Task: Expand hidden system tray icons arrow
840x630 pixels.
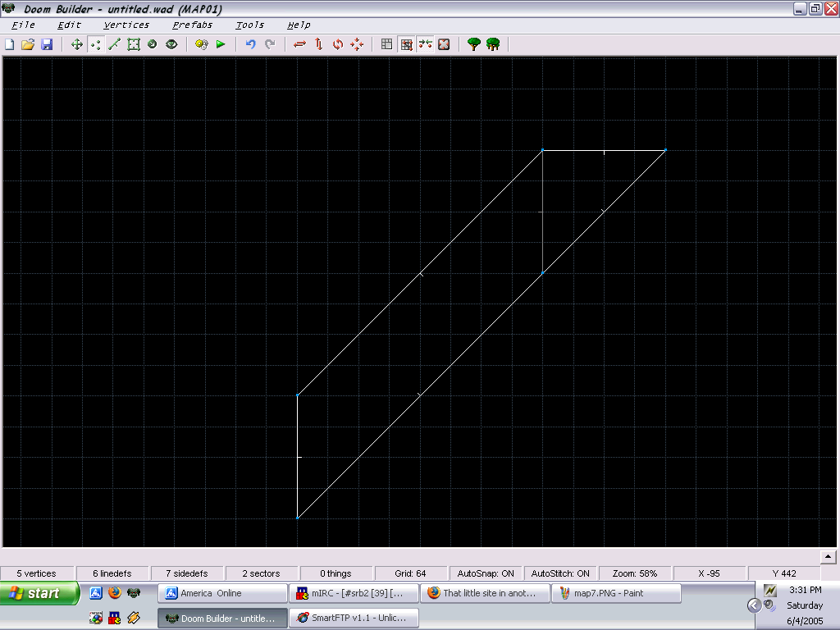Action: (754, 605)
